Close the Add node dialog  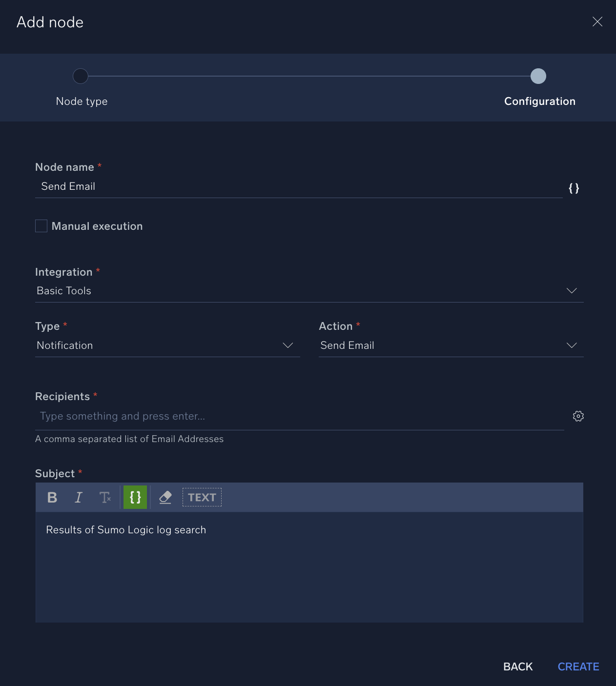597,21
